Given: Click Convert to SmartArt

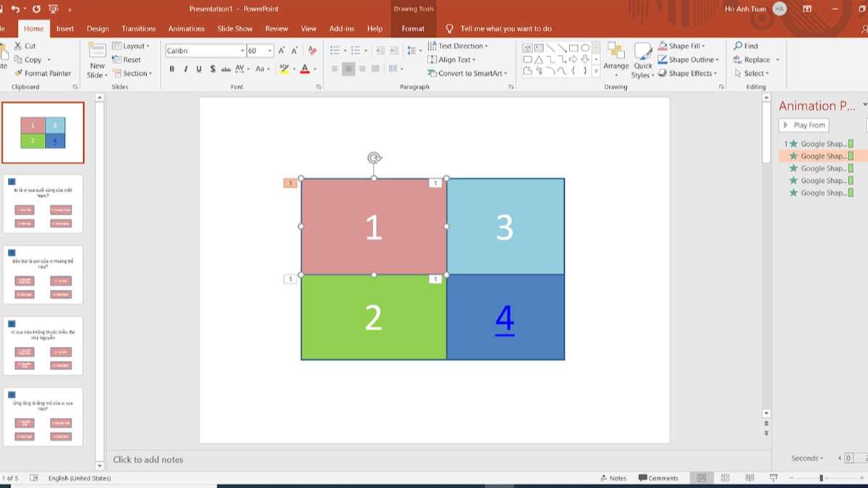Looking at the screenshot, I should [x=467, y=73].
